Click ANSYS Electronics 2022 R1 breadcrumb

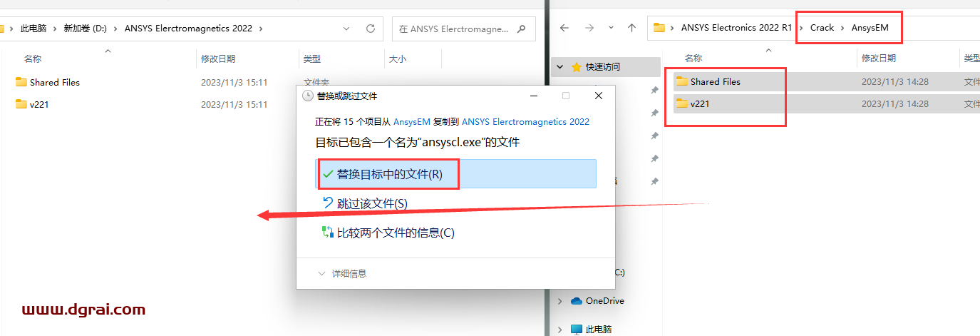tap(736, 28)
